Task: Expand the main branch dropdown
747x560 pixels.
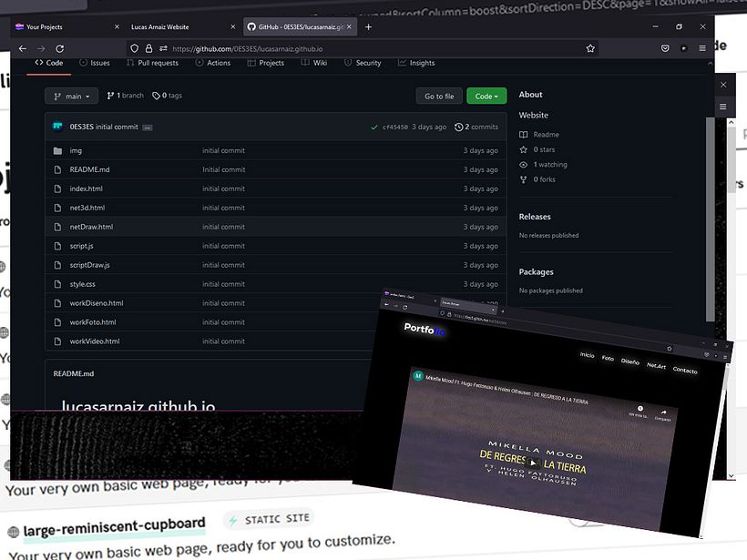Action: pyautogui.click(x=71, y=97)
